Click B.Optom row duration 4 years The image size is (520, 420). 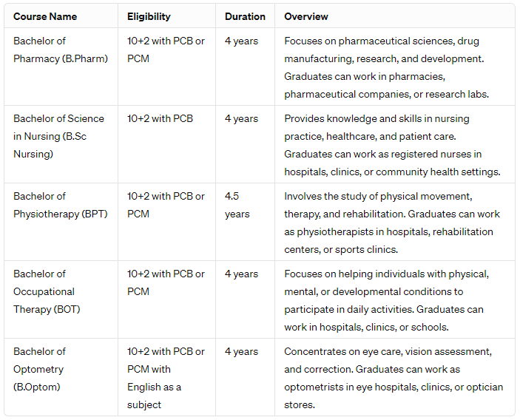tap(241, 351)
